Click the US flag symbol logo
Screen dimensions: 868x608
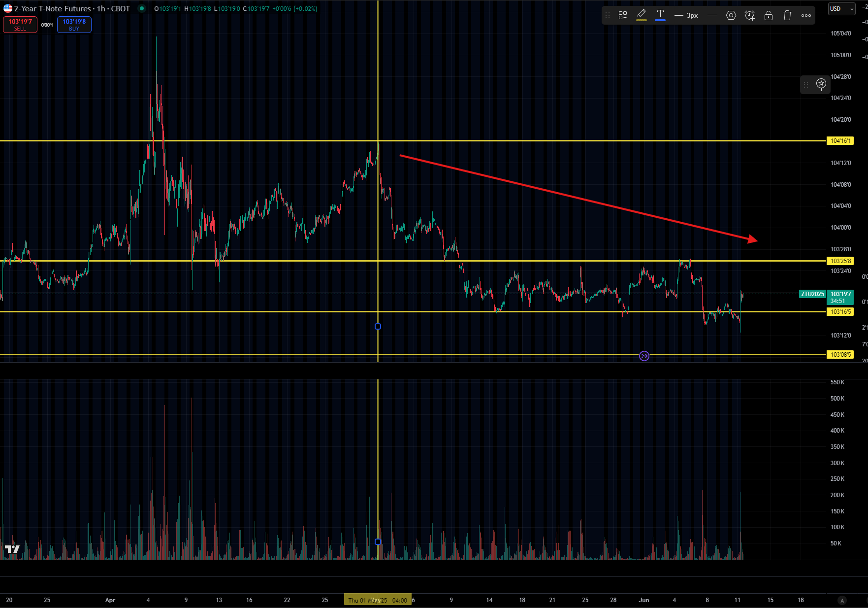pos(8,8)
